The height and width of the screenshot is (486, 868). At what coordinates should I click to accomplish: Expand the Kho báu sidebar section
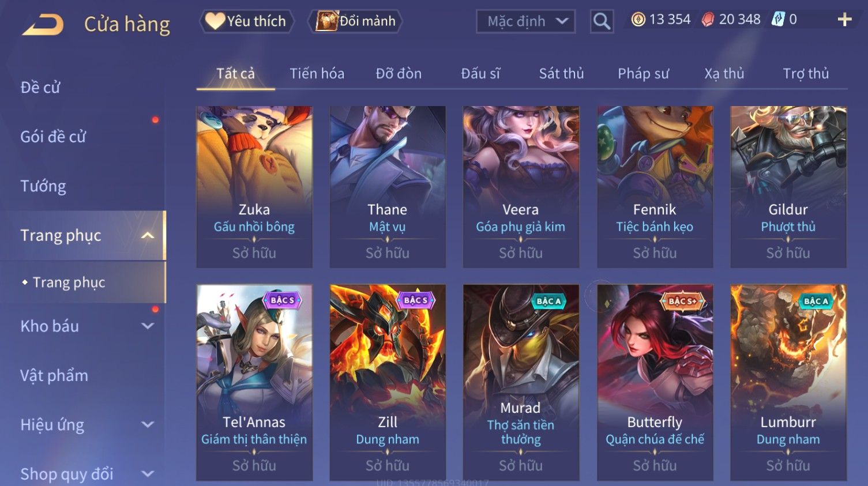148,326
